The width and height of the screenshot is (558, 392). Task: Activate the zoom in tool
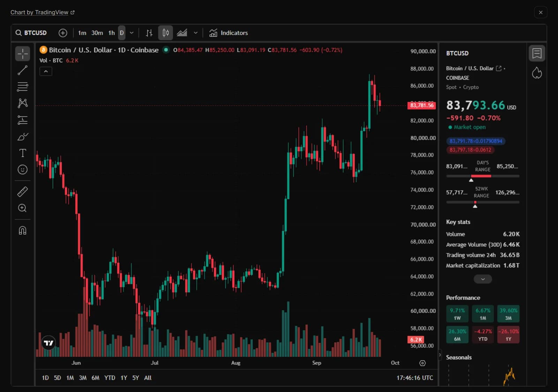coord(23,208)
